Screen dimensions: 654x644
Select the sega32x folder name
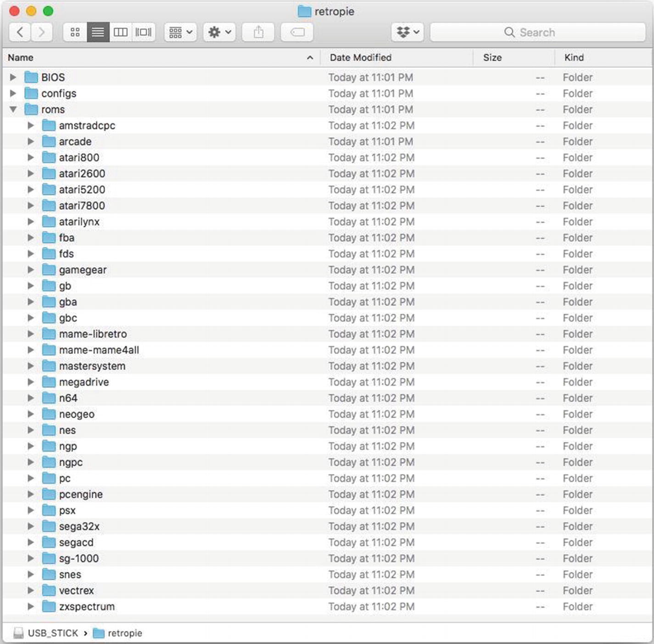(79, 526)
